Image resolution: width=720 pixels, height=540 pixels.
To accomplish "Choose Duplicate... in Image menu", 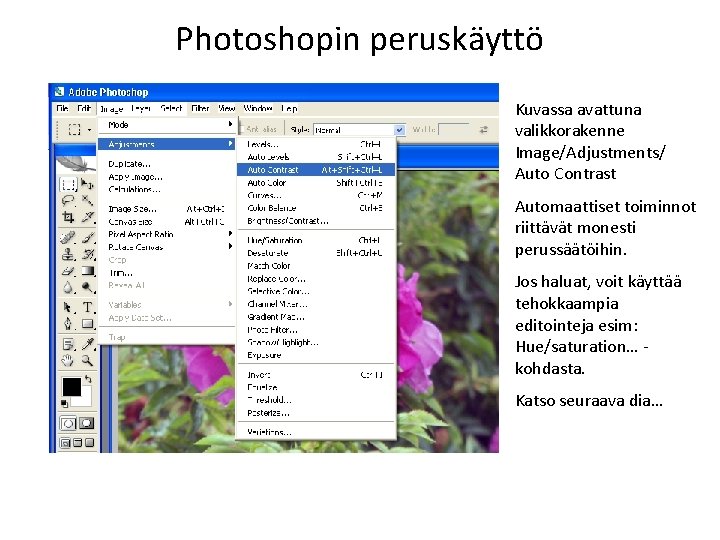I will click(x=168, y=164).
